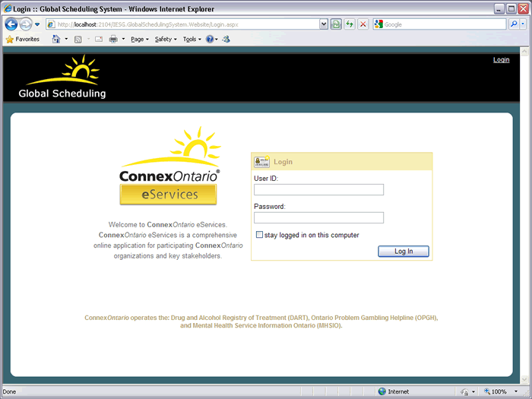Check stay logged in on this computer
This screenshot has width=532, height=399.
click(259, 235)
